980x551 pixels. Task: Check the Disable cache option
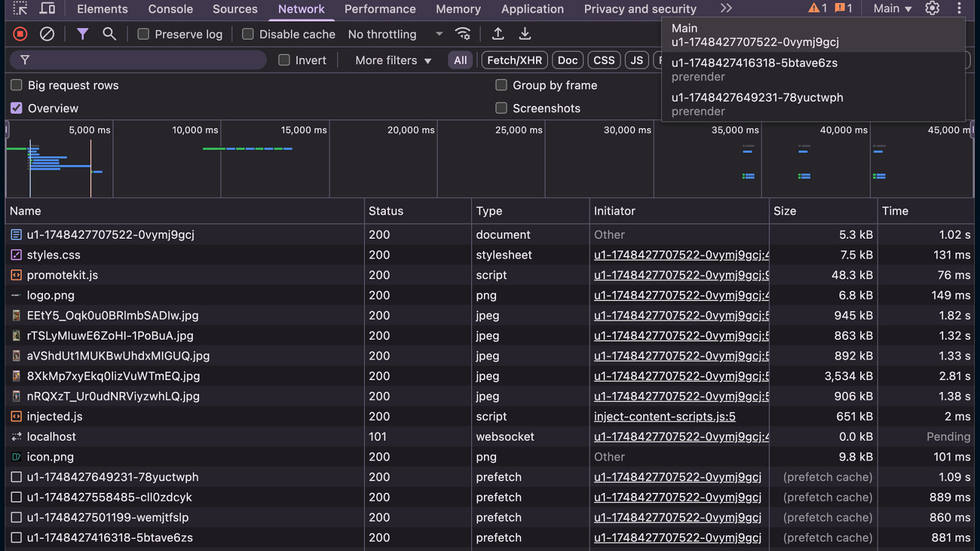point(248,34)
